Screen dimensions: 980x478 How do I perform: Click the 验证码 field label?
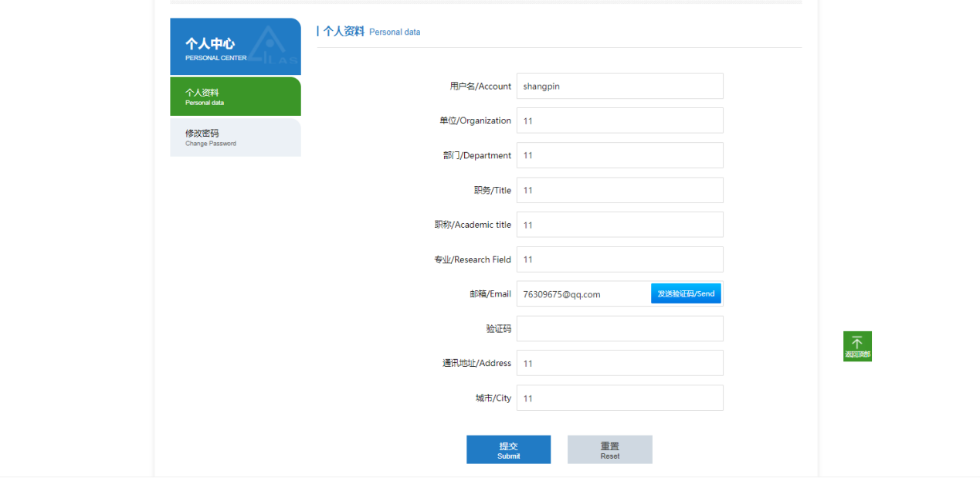click(x=498, y=329)
